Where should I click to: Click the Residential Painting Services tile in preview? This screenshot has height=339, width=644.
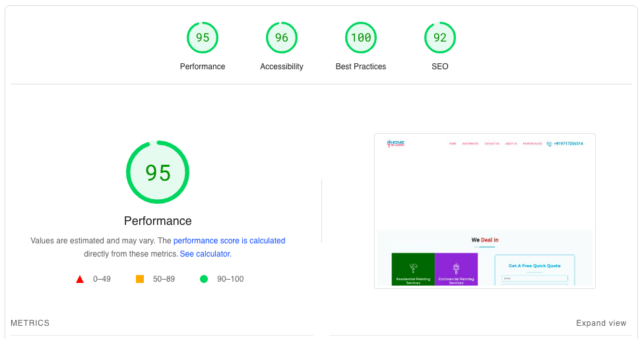tap(413, 270)
